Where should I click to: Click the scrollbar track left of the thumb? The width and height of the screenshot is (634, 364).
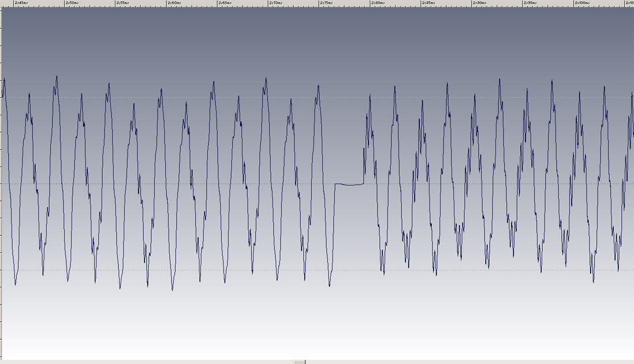coord(144,362)
